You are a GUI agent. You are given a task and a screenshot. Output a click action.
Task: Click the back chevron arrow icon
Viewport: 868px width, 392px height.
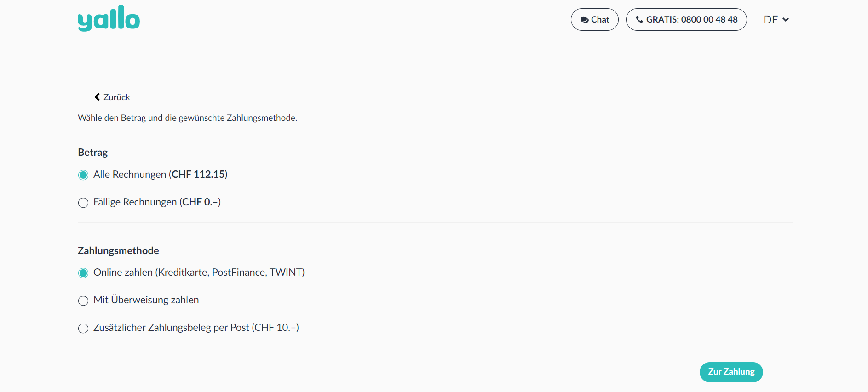tap(97, 97)
